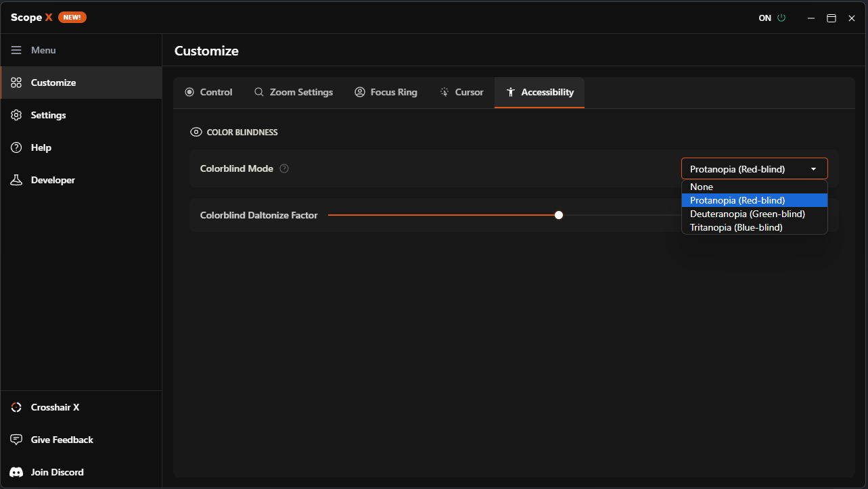
Task: Toggle the ON power button
Action: tap(781, 18)
